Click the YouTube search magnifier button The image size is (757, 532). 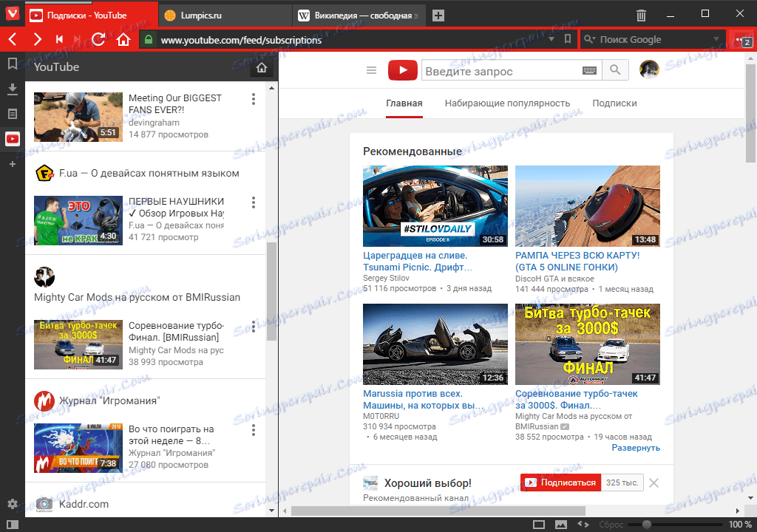coord(615,70)
